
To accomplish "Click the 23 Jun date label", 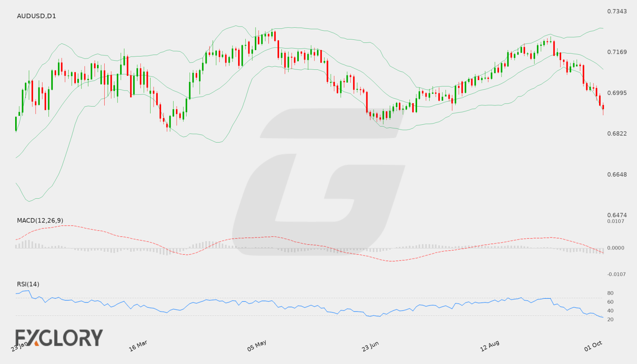I will pos(370,346).
